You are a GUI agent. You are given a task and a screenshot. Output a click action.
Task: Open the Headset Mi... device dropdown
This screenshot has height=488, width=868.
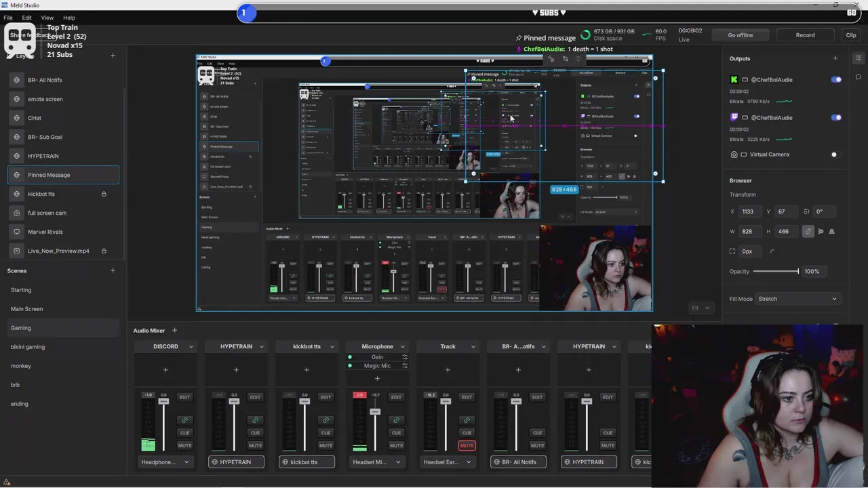point(377,462)
